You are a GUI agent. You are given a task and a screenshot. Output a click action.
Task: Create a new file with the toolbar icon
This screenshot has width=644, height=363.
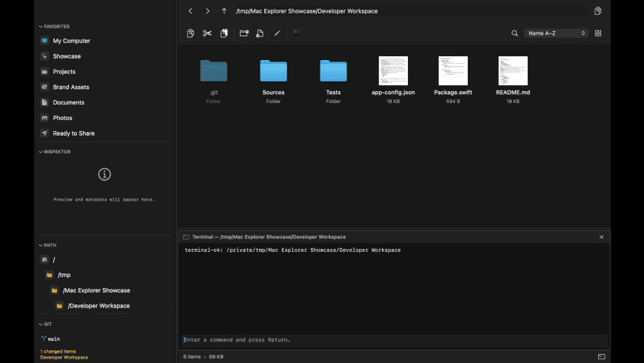tap(260, 33)
